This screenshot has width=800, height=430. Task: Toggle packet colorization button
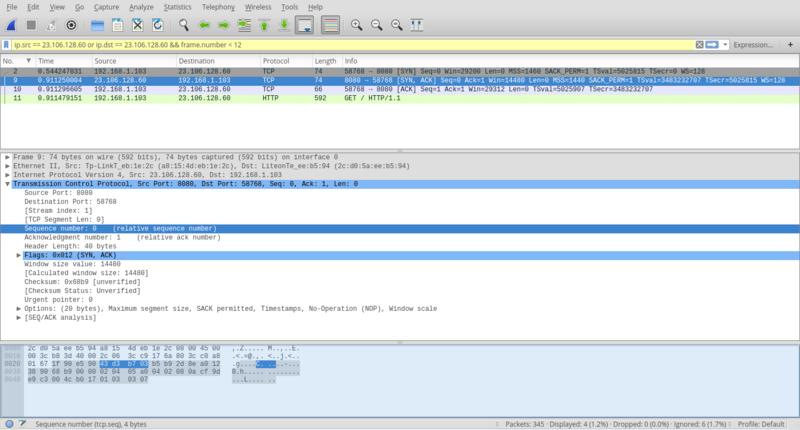tap(329, 23)
